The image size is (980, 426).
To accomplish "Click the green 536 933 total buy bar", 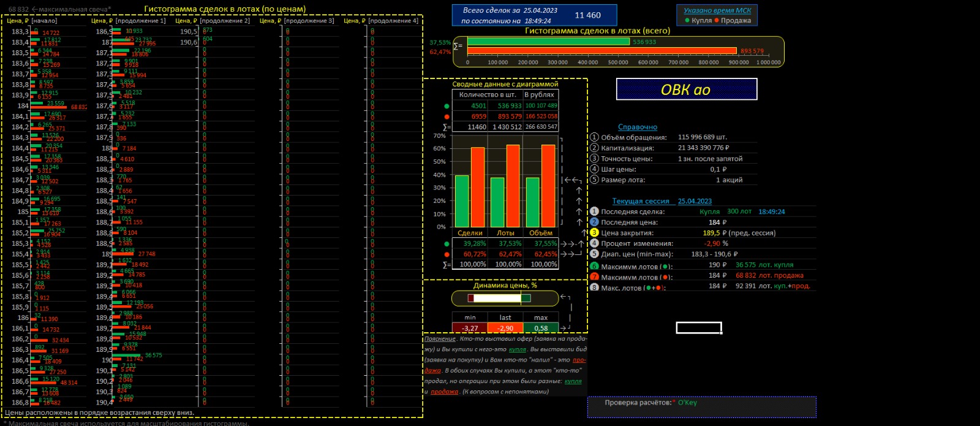I will pos(548,42).
